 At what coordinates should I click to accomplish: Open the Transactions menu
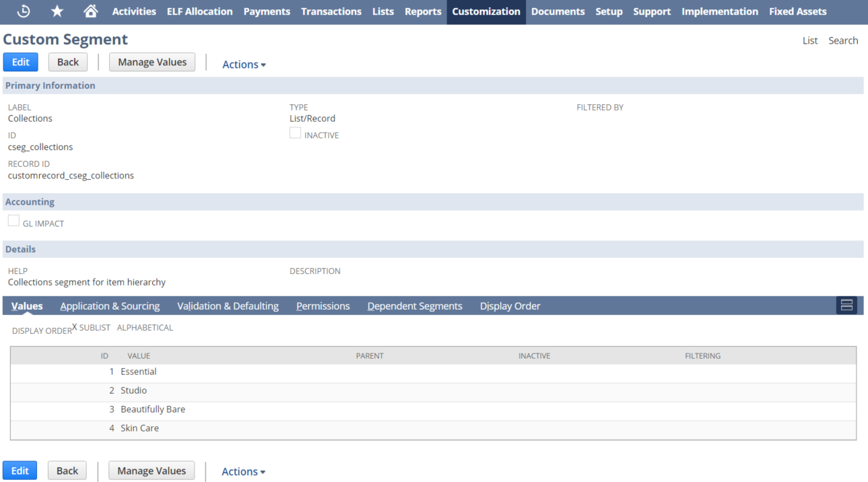(x=331, y=11)
